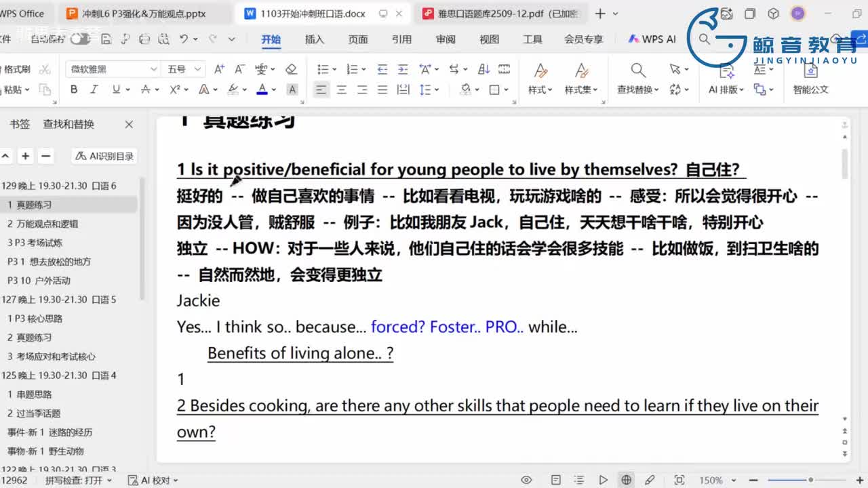Click the highlighter color icon

click(233, 89)
